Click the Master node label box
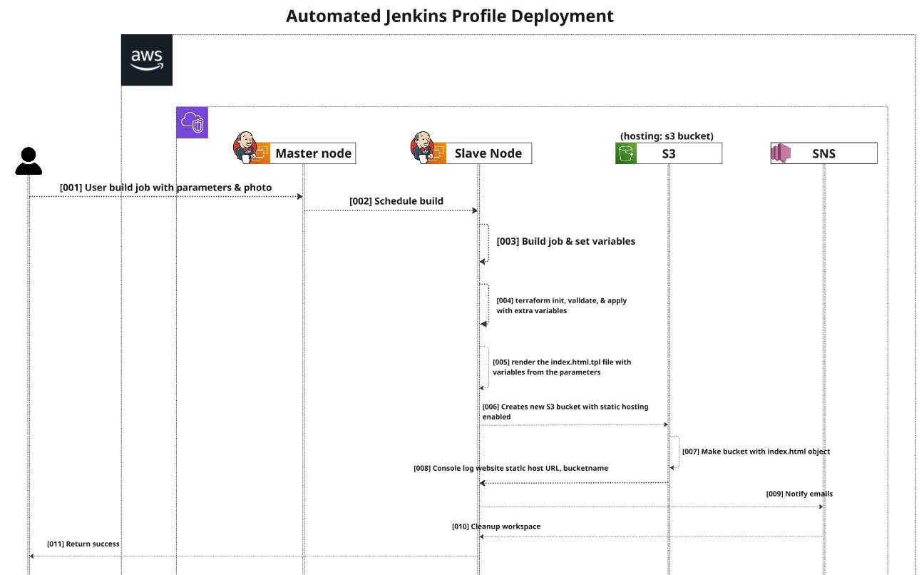This screenshot has height=575, width=924. click(313, 153)
